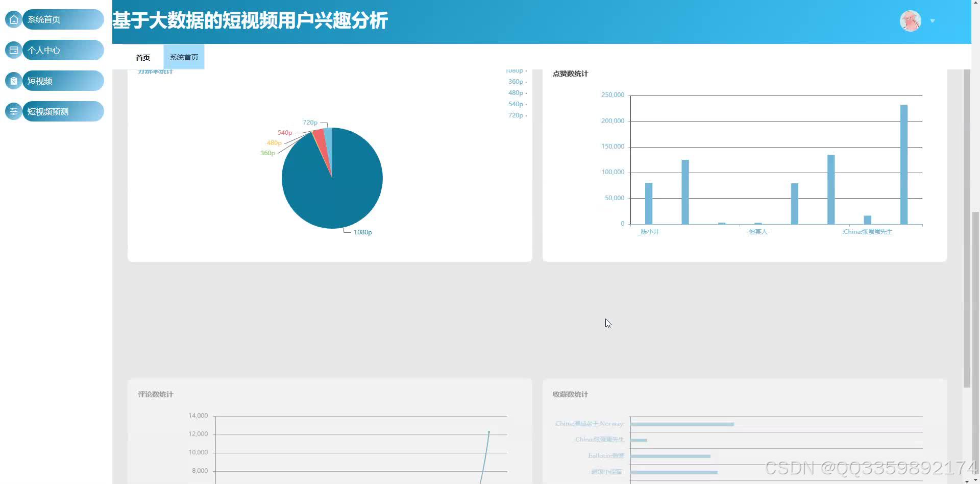Click :China:张蛋蛋先生 label under likes chart
The image size is (980, 484).
coord(867,232)
